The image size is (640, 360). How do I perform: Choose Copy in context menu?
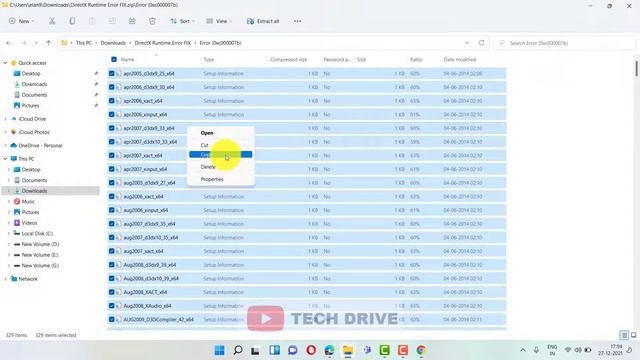[x=221, y=154]
